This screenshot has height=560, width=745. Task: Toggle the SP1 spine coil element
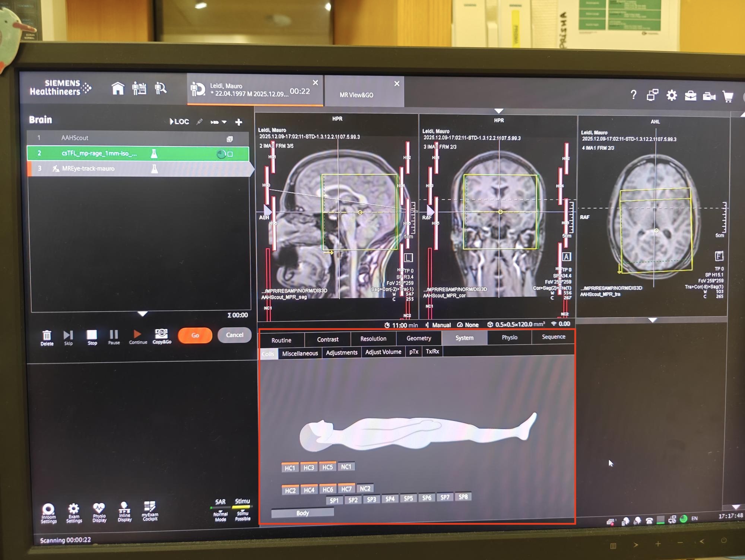pos(334,500)
